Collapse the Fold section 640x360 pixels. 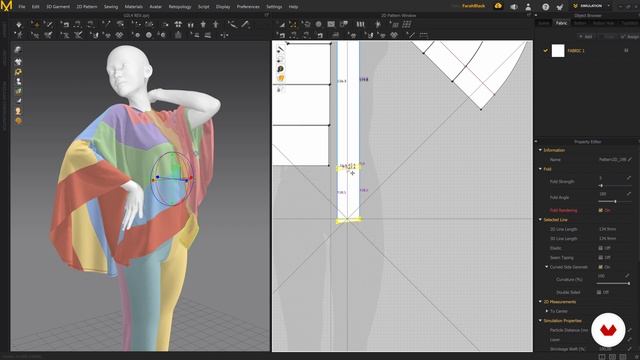click(x=540, y=169)
